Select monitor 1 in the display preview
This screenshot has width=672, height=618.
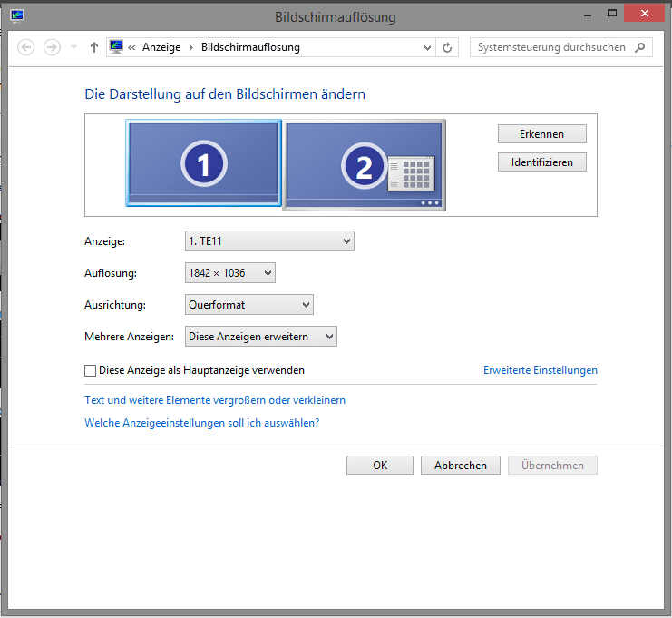(203, 163)
